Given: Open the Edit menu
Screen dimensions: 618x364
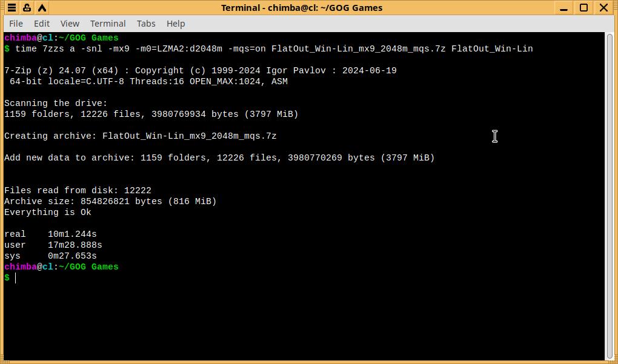Looking at the screenshot, I should (x=42, y=24).
